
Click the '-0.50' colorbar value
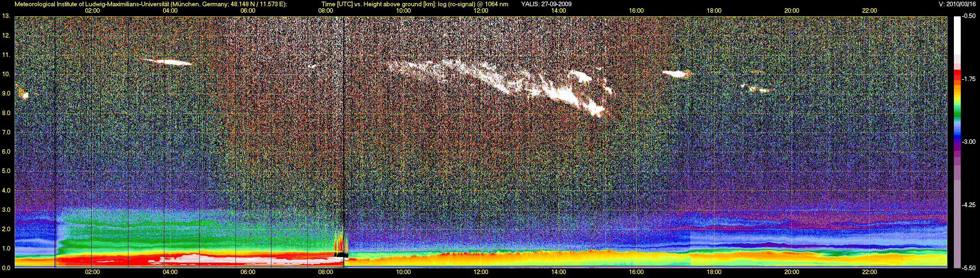coord(969,16)
